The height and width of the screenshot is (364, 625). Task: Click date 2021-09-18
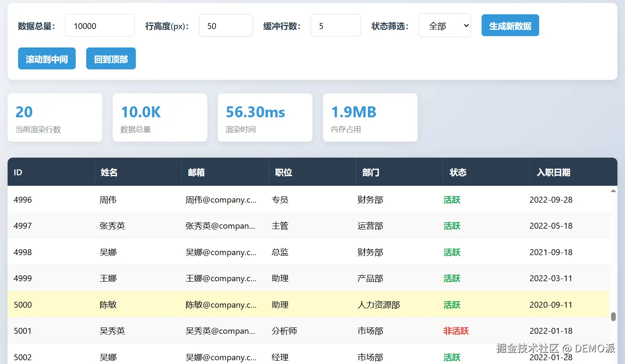[x=551, y=252]
